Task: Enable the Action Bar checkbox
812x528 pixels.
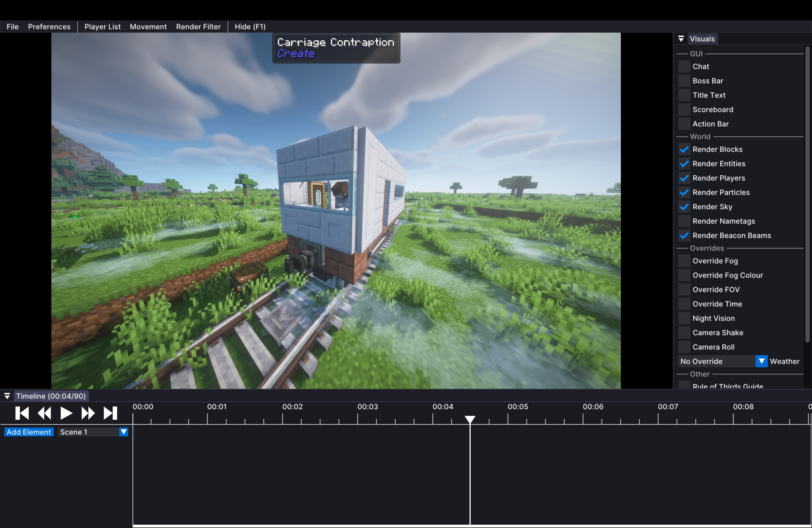Action: tap(684, 124)
